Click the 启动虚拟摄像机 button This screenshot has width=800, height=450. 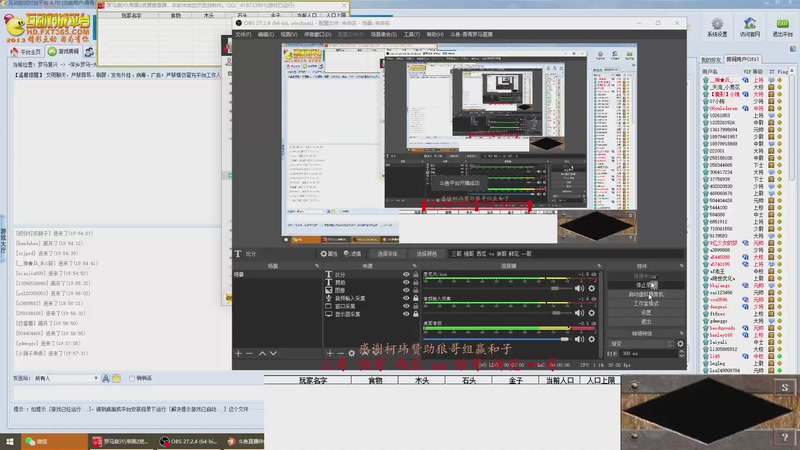pyautogui.click(x=647, y=294)
